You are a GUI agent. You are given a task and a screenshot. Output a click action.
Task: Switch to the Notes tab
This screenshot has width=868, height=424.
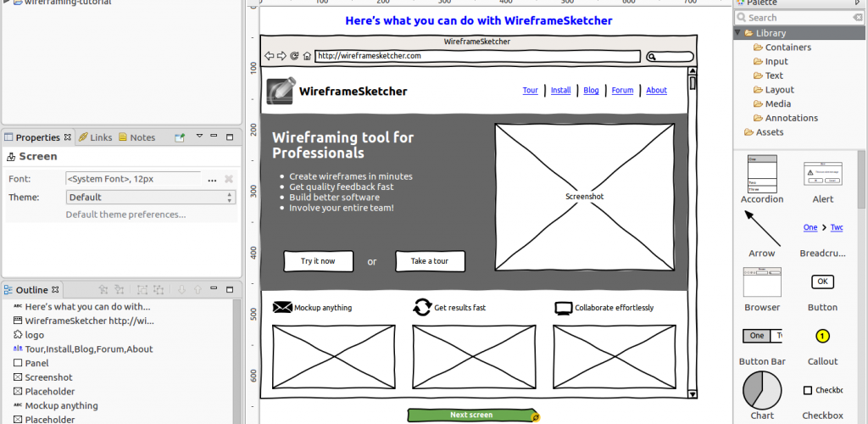(136, 137)
